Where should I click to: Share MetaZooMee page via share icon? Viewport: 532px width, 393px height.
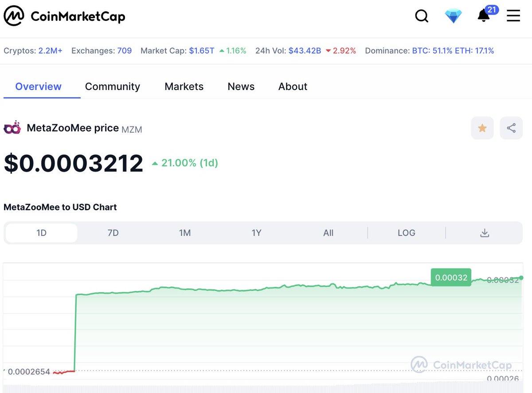pos(511,128)
